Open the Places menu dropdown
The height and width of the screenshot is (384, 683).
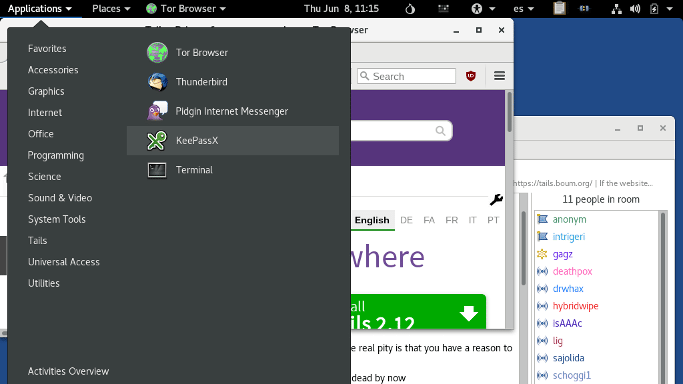111,9
